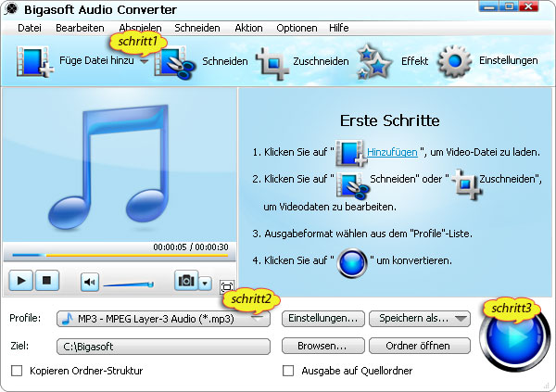Toggle the fullscreen preview icon
Image resolution: width=556 pixels, height=392 pixels.
227,286
